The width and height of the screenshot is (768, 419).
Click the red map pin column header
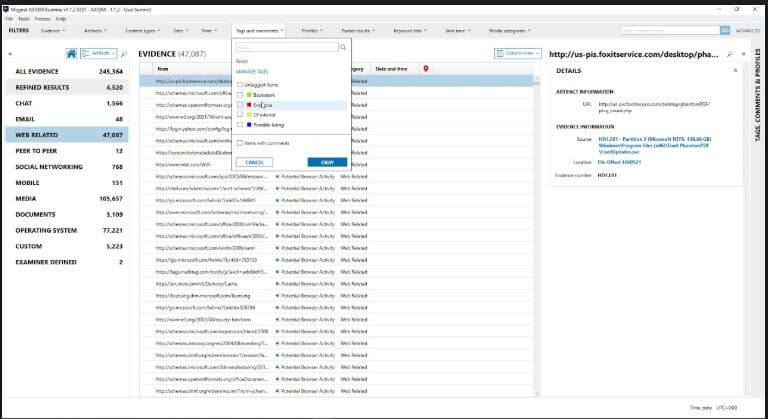(426, 69)
